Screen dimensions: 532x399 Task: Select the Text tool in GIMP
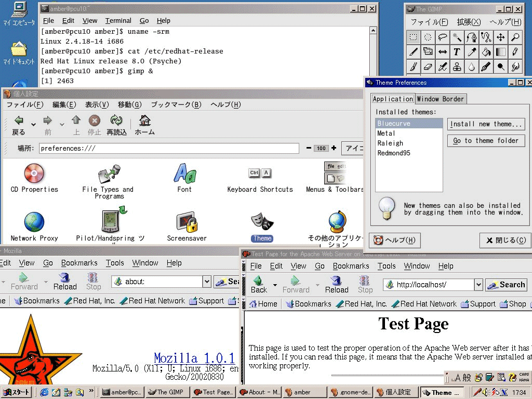(x=457, y=52)
